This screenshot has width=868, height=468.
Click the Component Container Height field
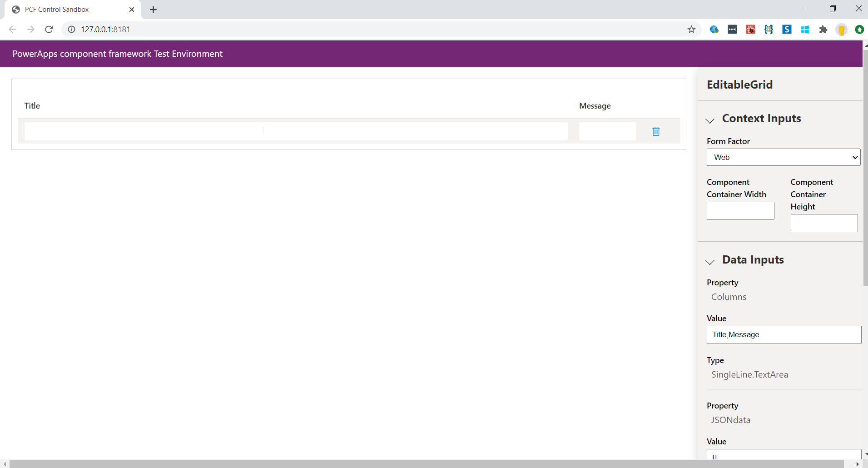(x=824, y=223)
